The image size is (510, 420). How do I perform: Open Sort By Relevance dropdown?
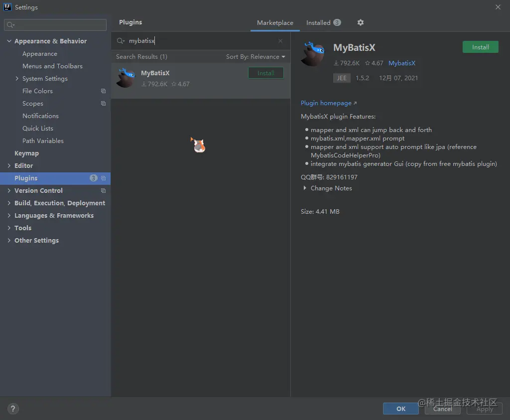tap(255, 57)
